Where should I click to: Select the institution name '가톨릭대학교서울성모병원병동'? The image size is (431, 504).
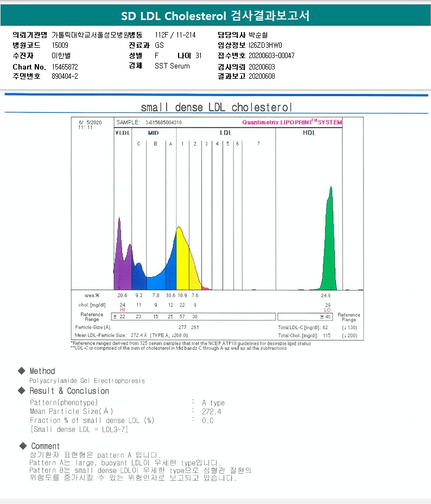(x=97, y=35)
